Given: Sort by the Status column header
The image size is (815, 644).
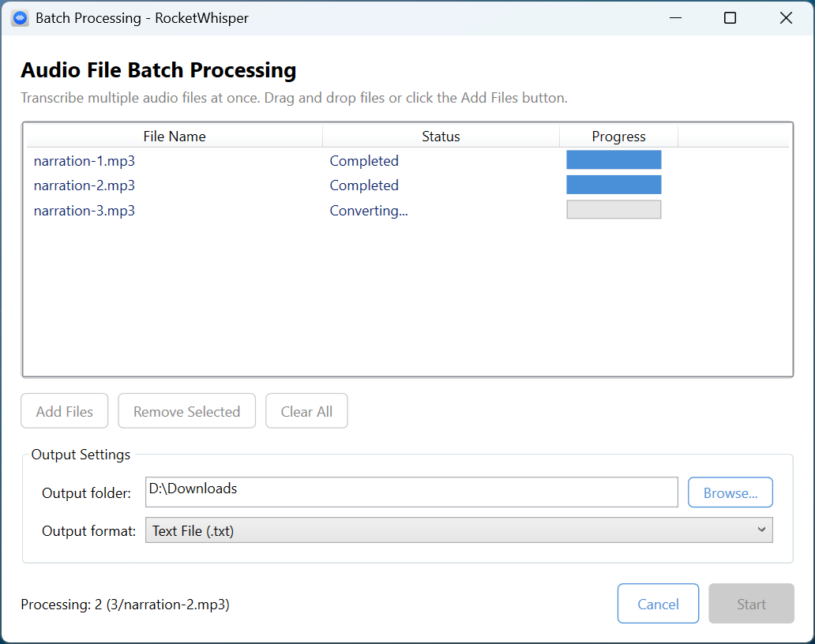Looking at the screenshot, I should point(441,136).
